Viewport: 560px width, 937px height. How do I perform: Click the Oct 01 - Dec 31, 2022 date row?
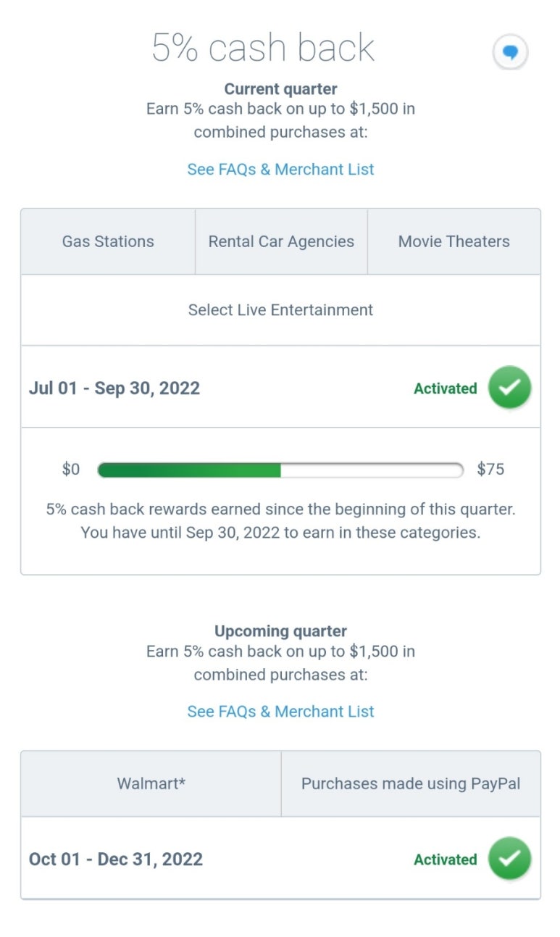280,858
